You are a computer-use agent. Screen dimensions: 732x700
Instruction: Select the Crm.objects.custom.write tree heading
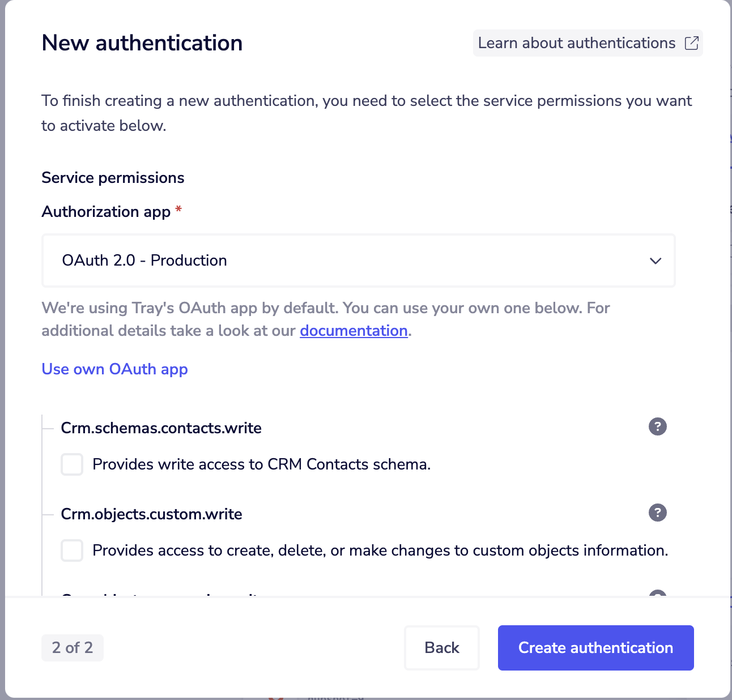(x=151, y=514)
